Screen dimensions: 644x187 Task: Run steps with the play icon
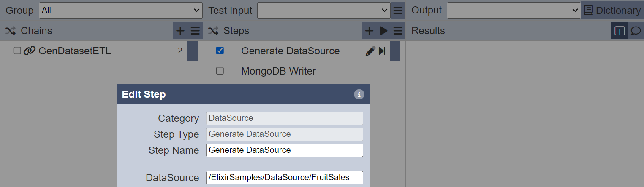pos(383,31)
